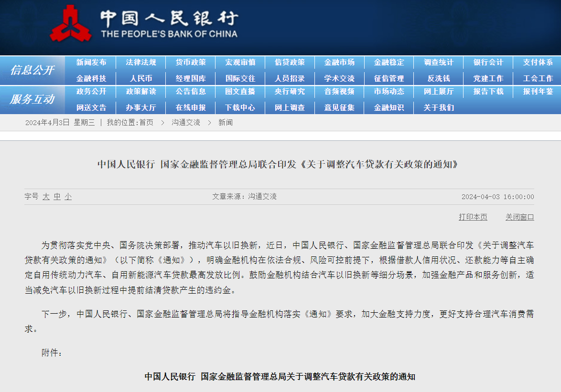This screenshot has width=561, height=392.
Task: Set font size to 大
Action: tap(46, 197)
